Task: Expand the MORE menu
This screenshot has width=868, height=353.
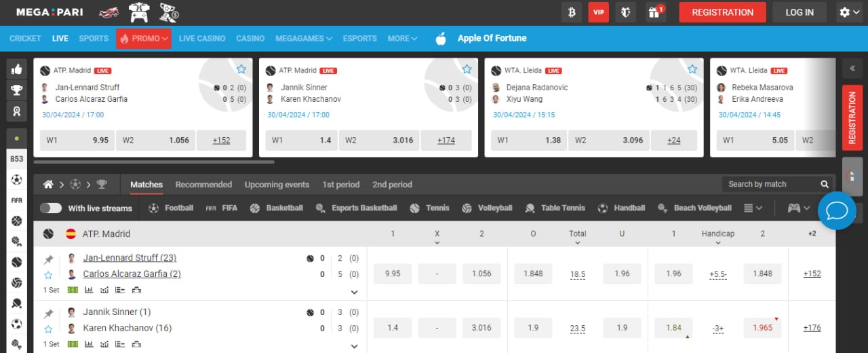Action: click(x=402, y=39)
